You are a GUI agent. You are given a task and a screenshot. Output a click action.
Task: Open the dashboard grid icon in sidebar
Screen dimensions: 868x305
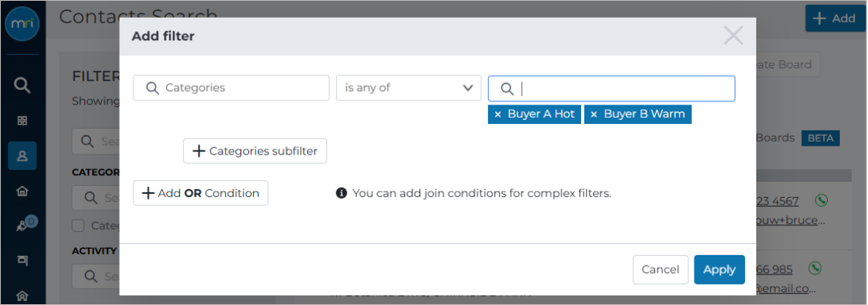[23, 121]
